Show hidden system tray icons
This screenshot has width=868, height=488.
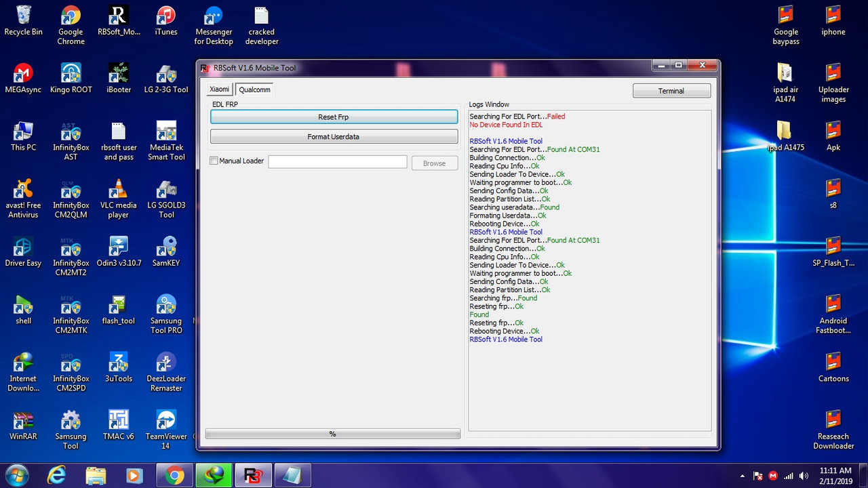[x=743, y=476]
